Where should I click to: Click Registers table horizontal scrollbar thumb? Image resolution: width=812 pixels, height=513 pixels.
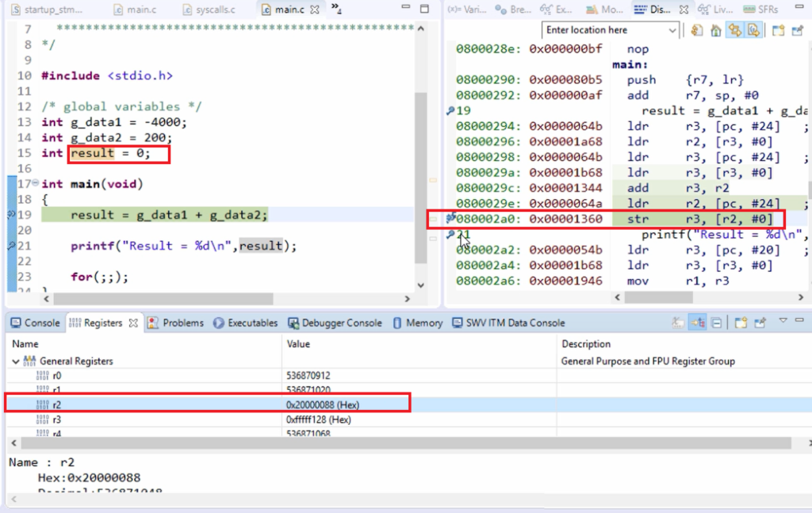406,443
